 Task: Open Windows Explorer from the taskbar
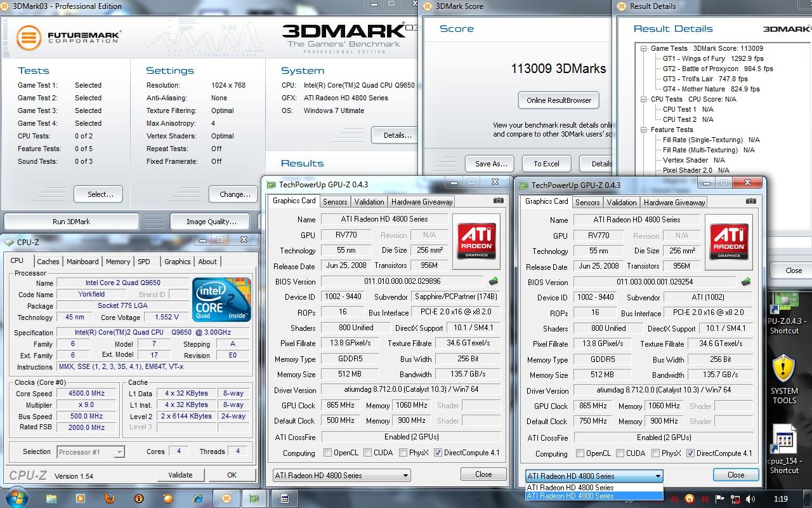pos(52,498)
